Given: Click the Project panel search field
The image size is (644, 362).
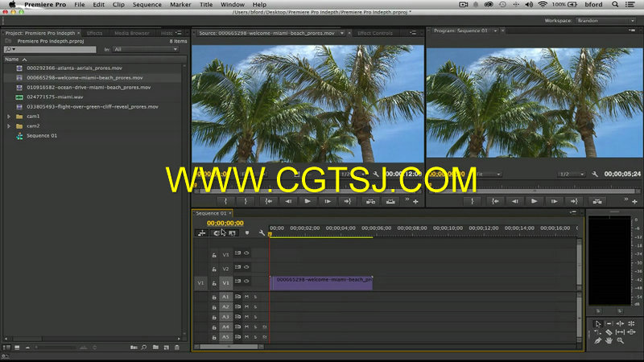Looking at the screenshot, I should 50,49.
